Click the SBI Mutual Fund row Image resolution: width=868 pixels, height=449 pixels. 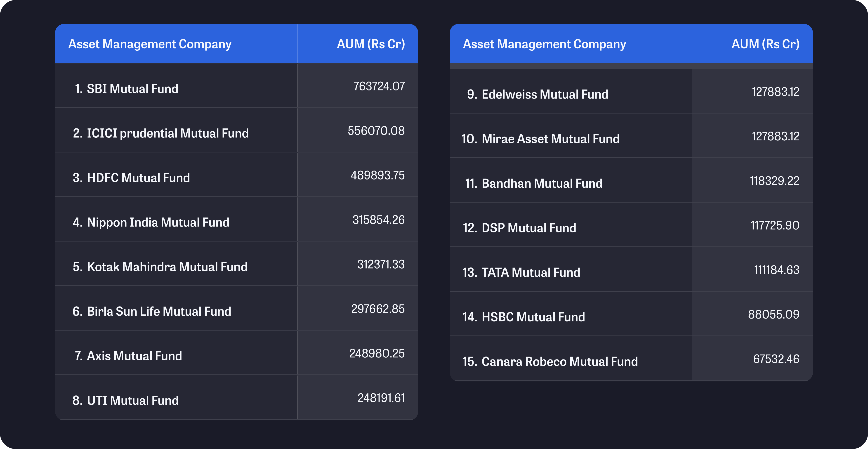tap(132, 89)
